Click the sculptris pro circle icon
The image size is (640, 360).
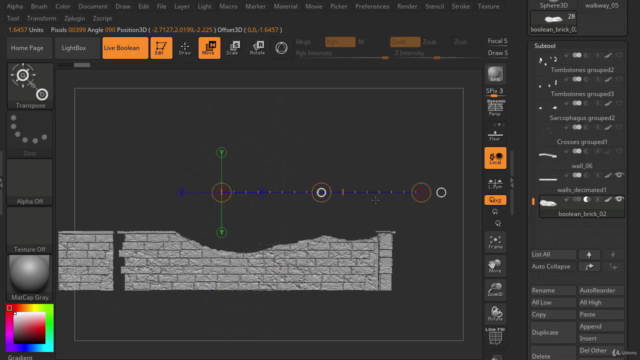click(x=281, y=48)
